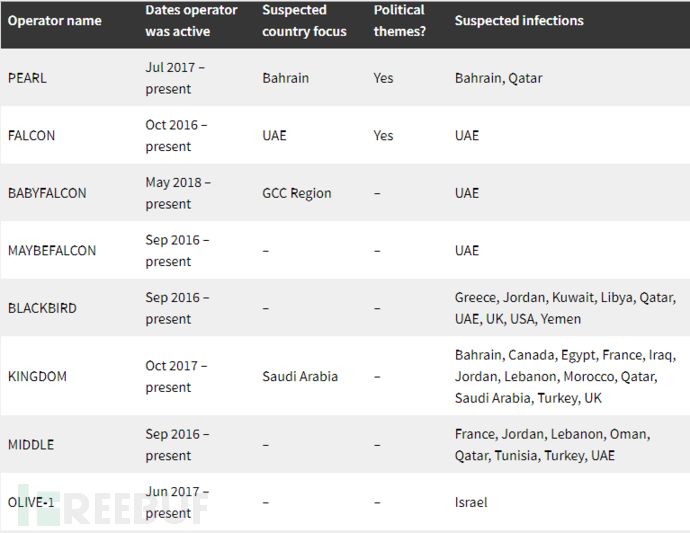Click the Operator name column header

tap(55, 21)
